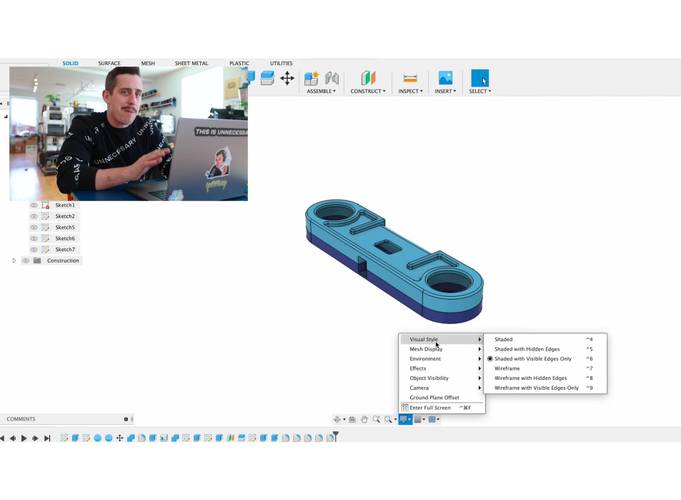Screen dimensions: 681x500
Task: Select Sketch7 in the browser tree
Action: (x=65, y=249)
